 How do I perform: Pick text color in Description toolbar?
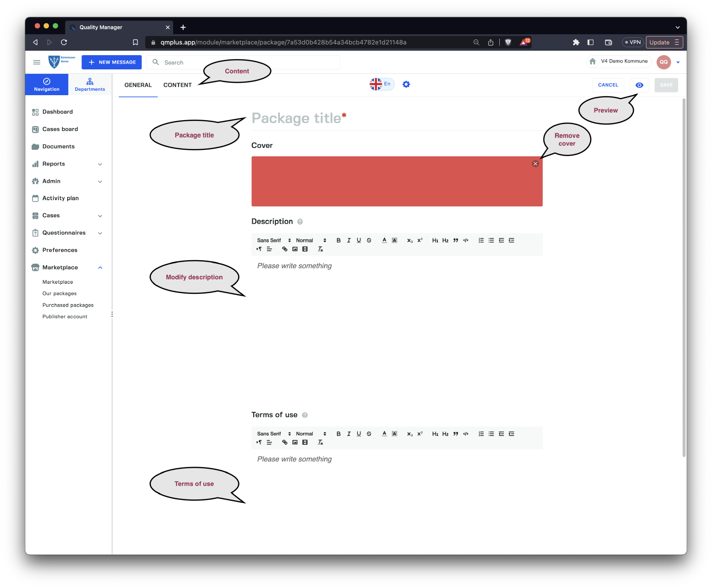click(384, 240)
